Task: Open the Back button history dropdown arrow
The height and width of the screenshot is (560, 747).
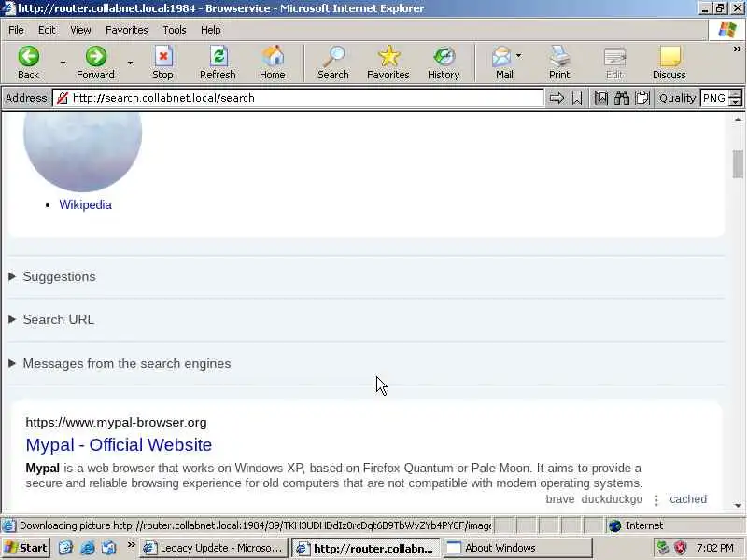Action: (x=63, y=63)
